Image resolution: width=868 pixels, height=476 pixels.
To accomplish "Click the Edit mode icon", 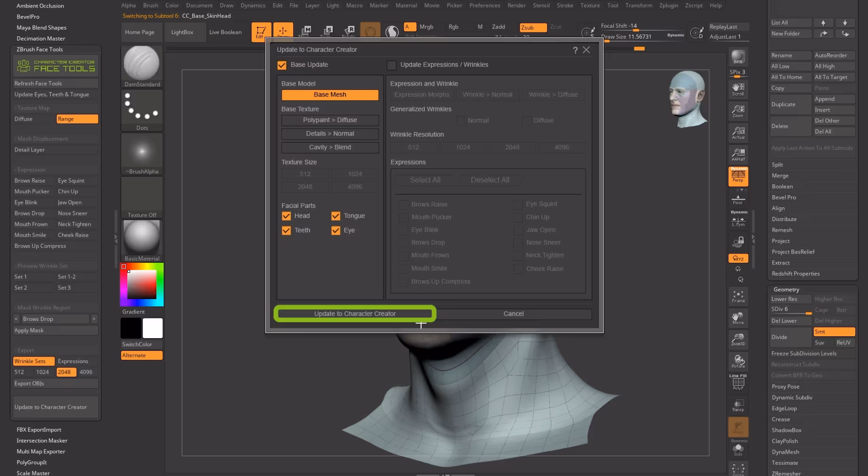I will (x=261, y=32).
